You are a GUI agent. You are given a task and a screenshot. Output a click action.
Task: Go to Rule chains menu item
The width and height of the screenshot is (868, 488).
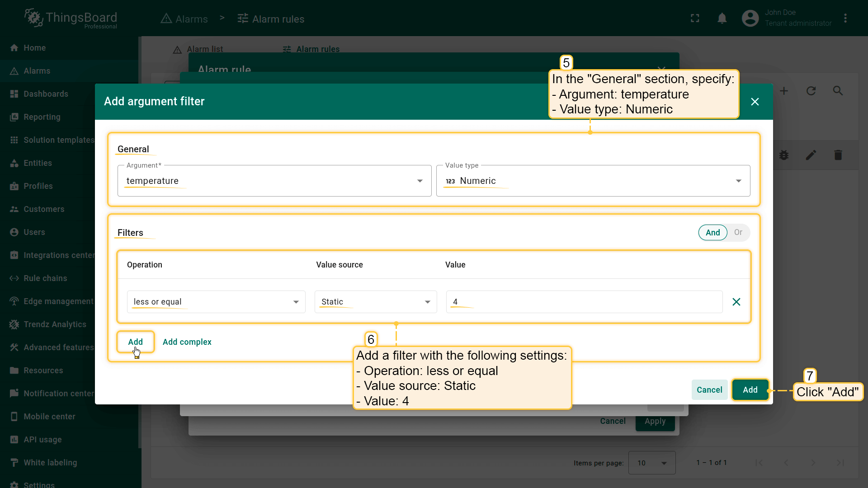(x=45, y=278)
